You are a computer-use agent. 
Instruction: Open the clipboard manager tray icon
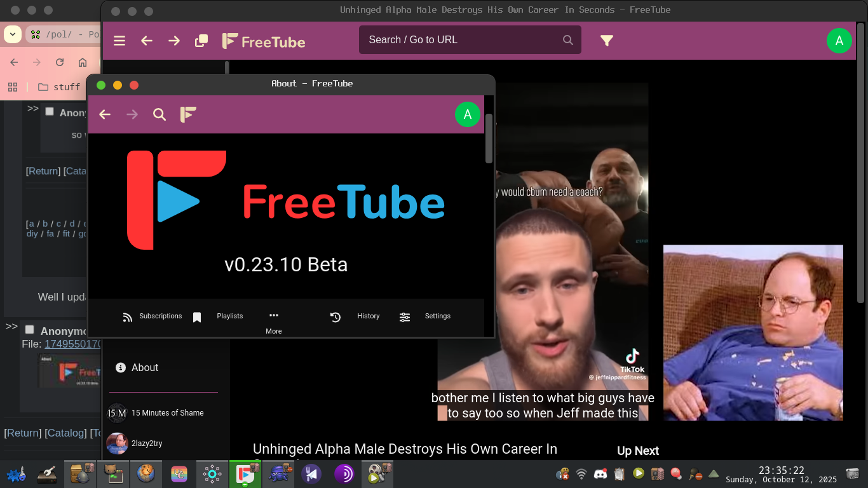620,474
